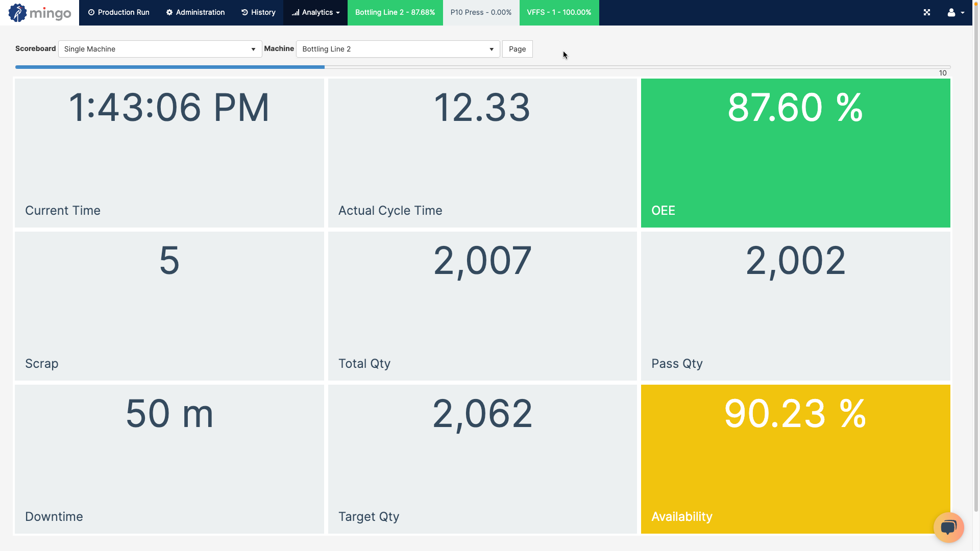Go to the History page

click(x=258, y=12)
